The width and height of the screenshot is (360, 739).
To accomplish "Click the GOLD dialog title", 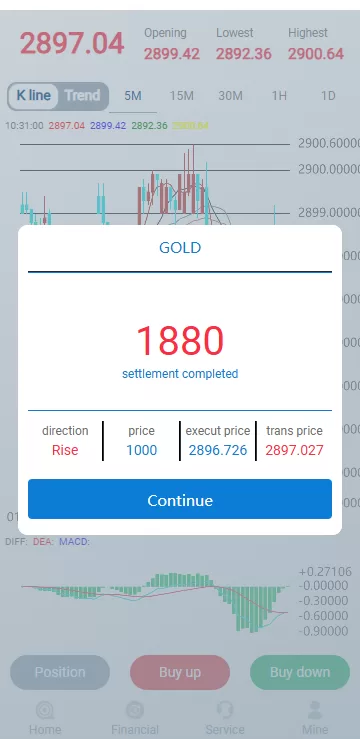I will click(x=180, y=247).
